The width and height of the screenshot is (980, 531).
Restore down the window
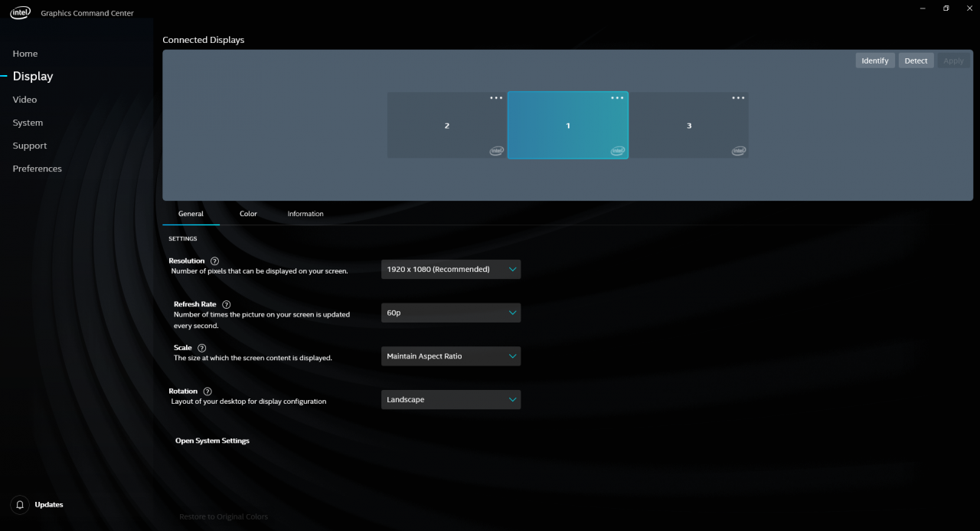[x=946, y=8]
